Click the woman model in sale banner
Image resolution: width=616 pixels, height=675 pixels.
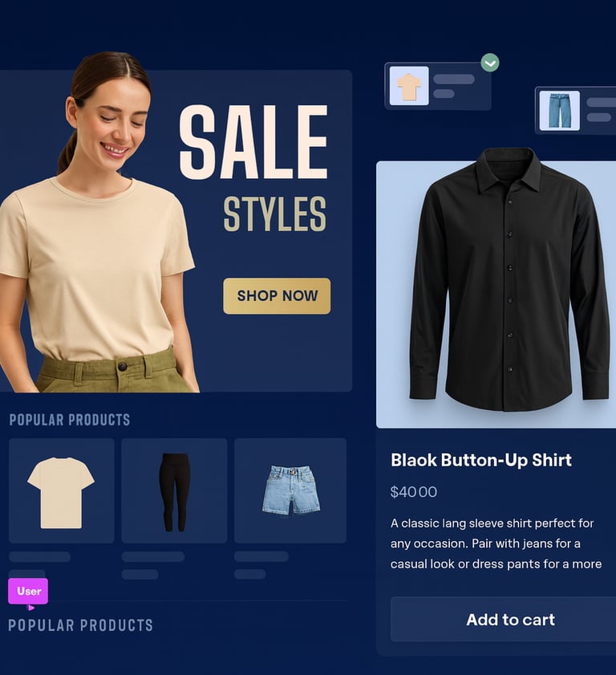(97, 224)
